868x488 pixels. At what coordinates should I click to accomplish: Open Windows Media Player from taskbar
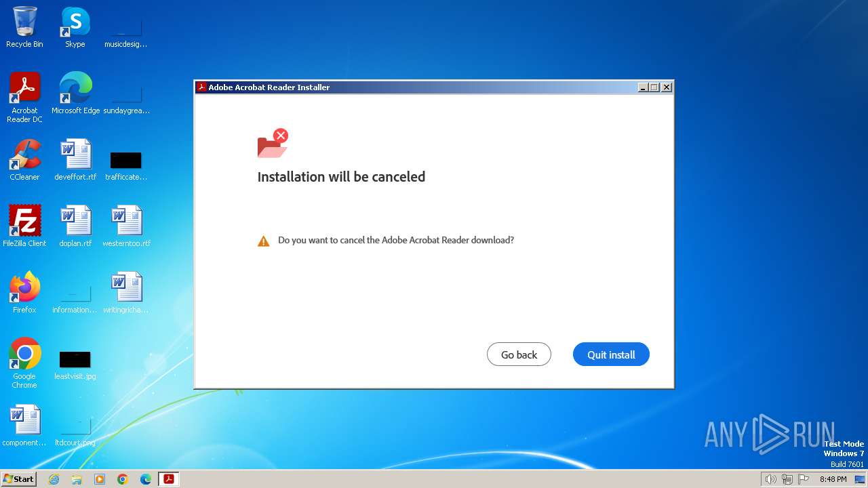click(100, 479)
